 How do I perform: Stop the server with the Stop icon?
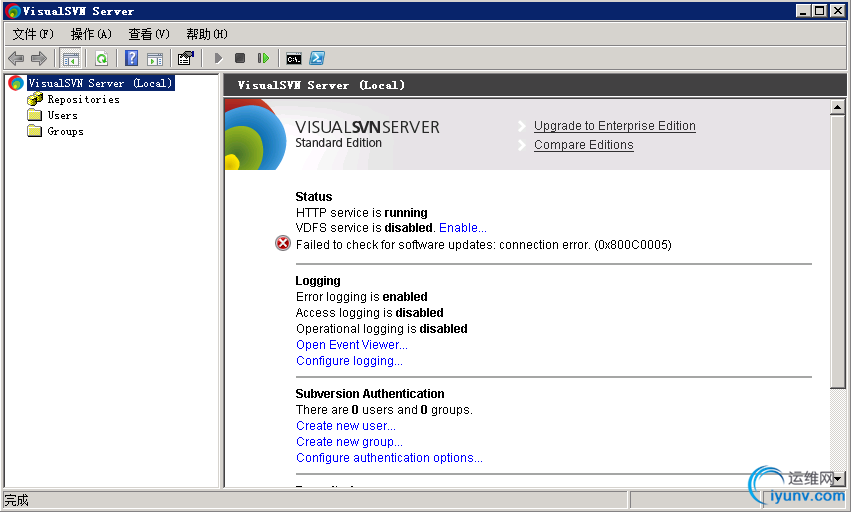pos(240,58)
